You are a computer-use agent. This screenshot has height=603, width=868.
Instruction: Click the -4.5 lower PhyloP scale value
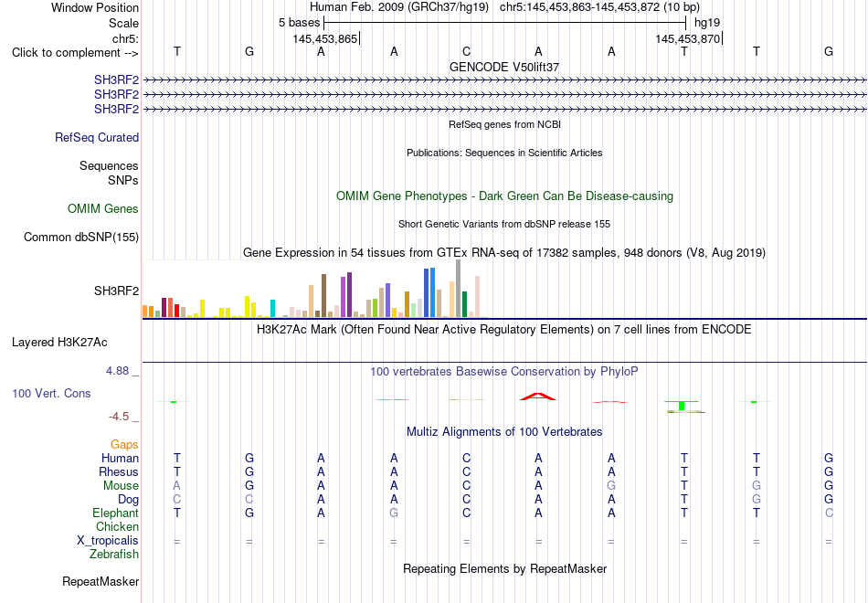pos(119,417)
